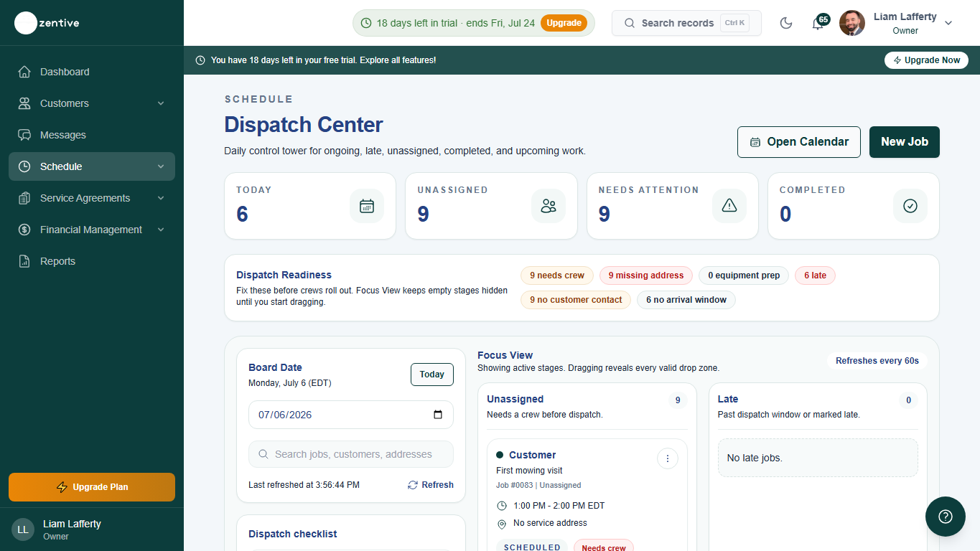Screen dimensions: 980x551
Task: Open job #0083 three-dot menu
Action: pos(668,458)
